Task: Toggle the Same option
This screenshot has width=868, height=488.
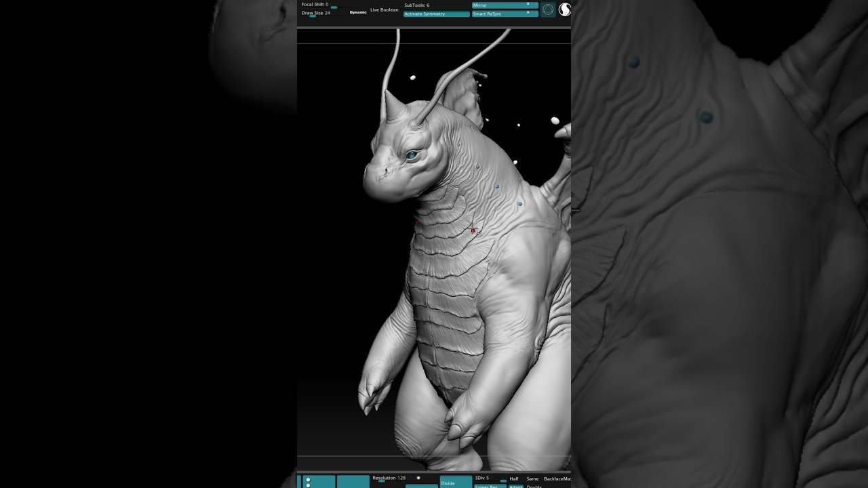Action: pos(532,479)
